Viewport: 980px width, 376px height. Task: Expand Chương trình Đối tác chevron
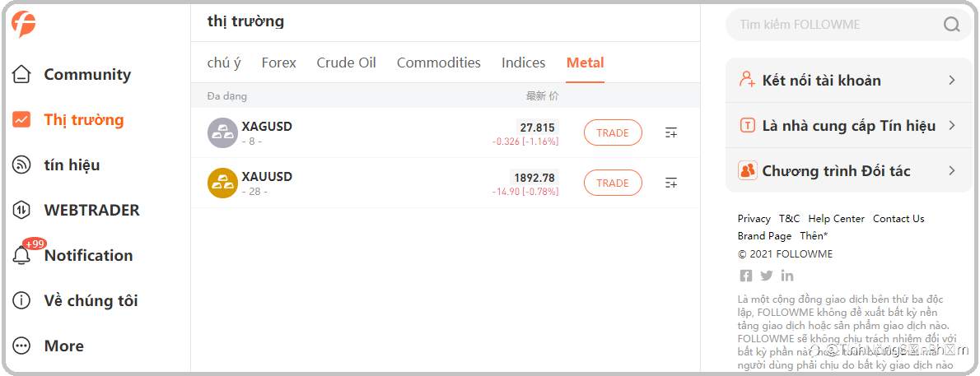point(952,170)
